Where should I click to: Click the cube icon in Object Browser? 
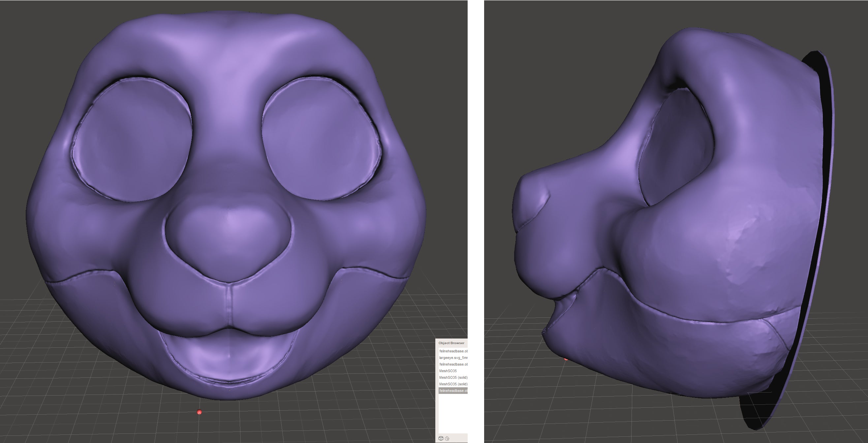441,438
